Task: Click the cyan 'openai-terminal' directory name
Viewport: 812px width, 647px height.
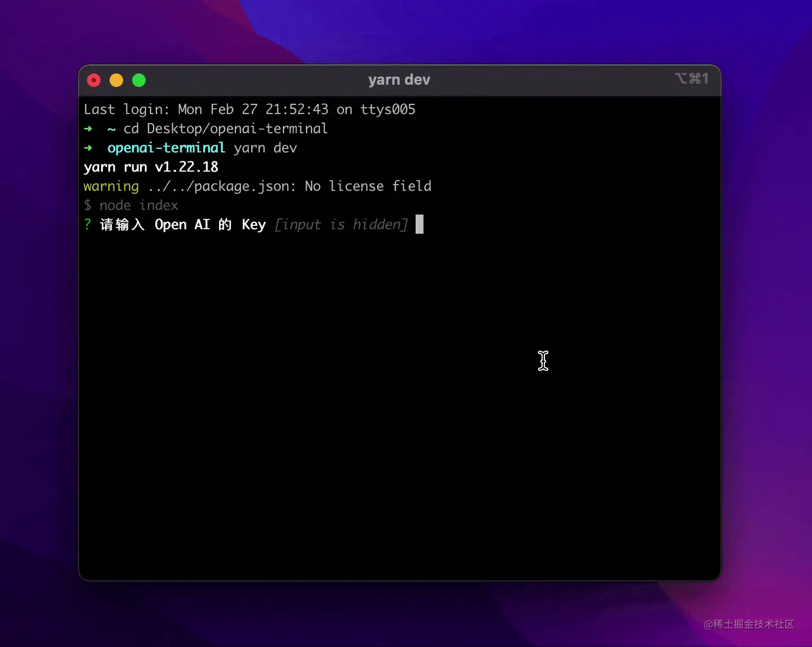Action: [166, 148]
